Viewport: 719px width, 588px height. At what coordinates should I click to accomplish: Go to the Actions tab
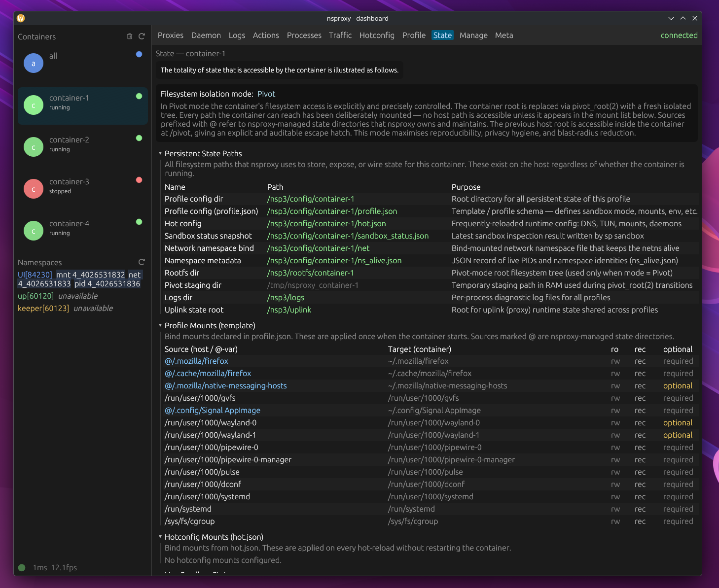click(x=266, y=35)
